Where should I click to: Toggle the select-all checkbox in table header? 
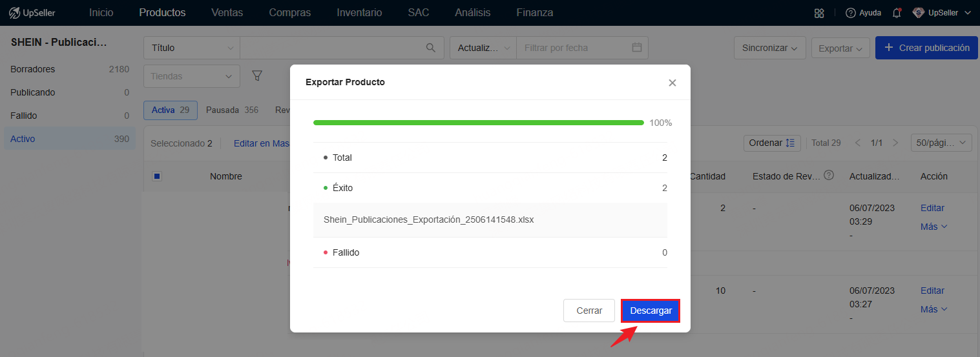(x=157, y=176)
